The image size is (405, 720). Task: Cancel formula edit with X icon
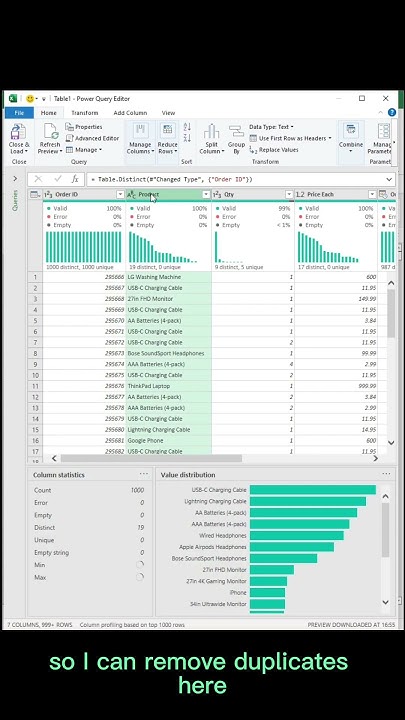38,179
